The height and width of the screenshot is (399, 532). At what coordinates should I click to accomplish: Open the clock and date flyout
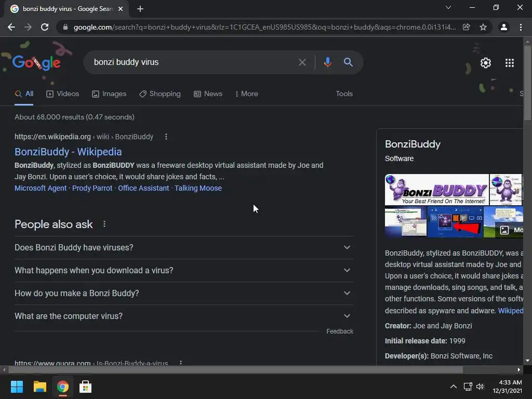[508, 387]
